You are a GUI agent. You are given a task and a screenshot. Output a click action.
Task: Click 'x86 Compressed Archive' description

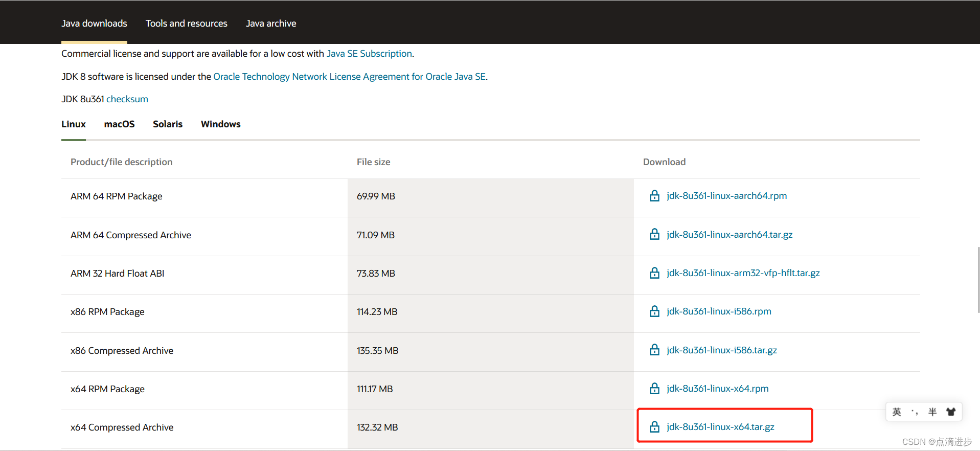pyautogui.click(x=122, y=351)
